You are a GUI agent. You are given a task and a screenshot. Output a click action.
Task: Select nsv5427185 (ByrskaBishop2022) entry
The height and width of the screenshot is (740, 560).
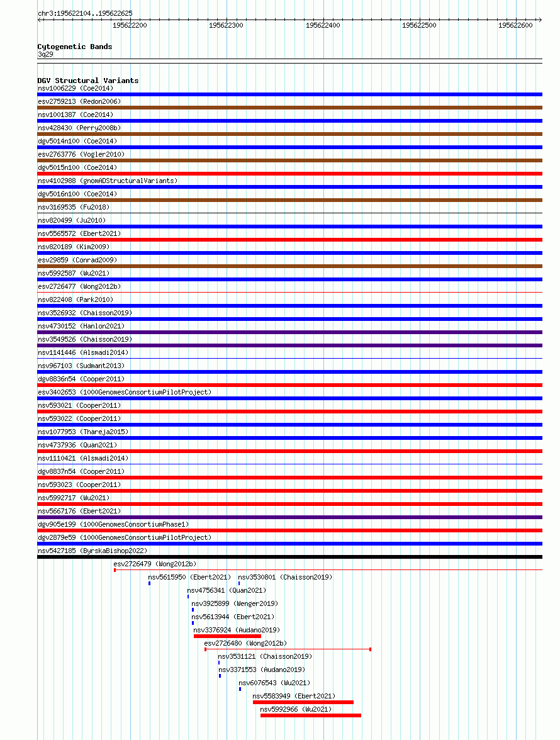[x=92, y=551]
